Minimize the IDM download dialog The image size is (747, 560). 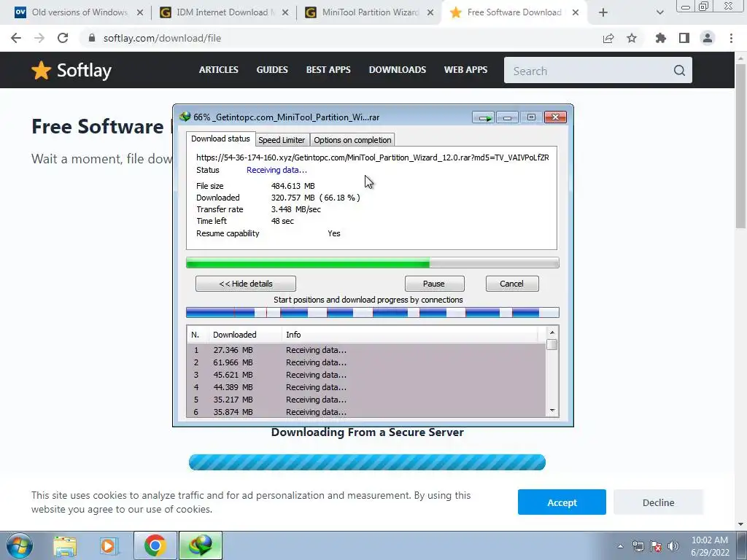(508, 117)
